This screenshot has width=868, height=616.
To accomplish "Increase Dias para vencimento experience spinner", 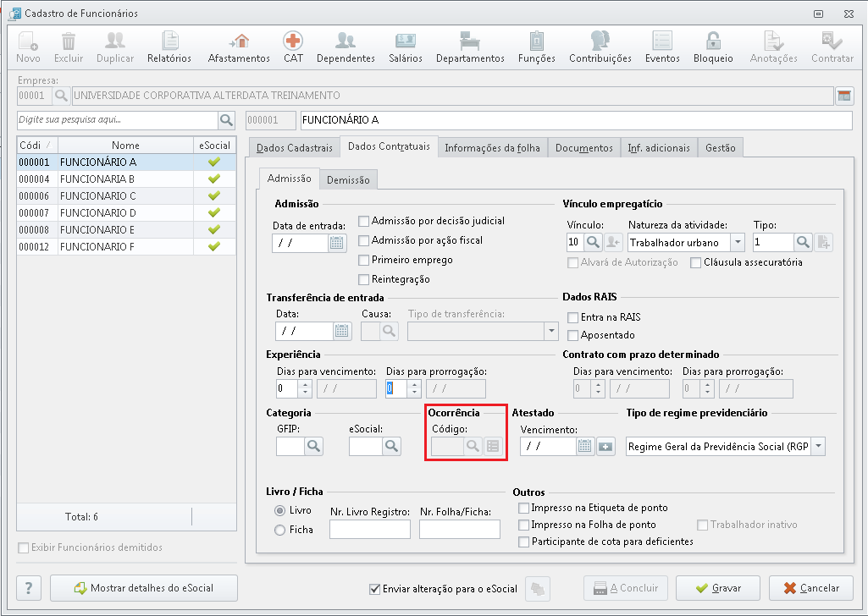I will (305, 384).
